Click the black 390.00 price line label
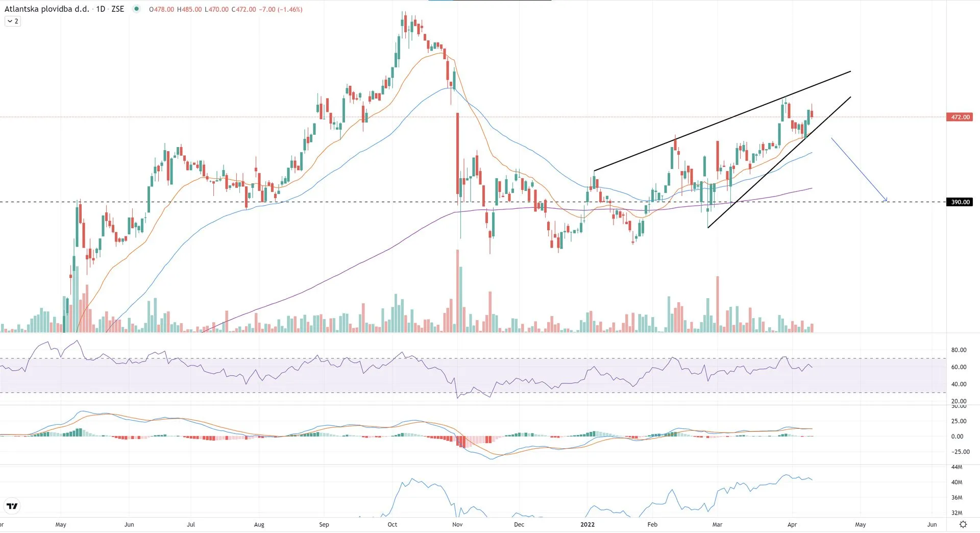The image size is (980, 533). pos(960,202)
